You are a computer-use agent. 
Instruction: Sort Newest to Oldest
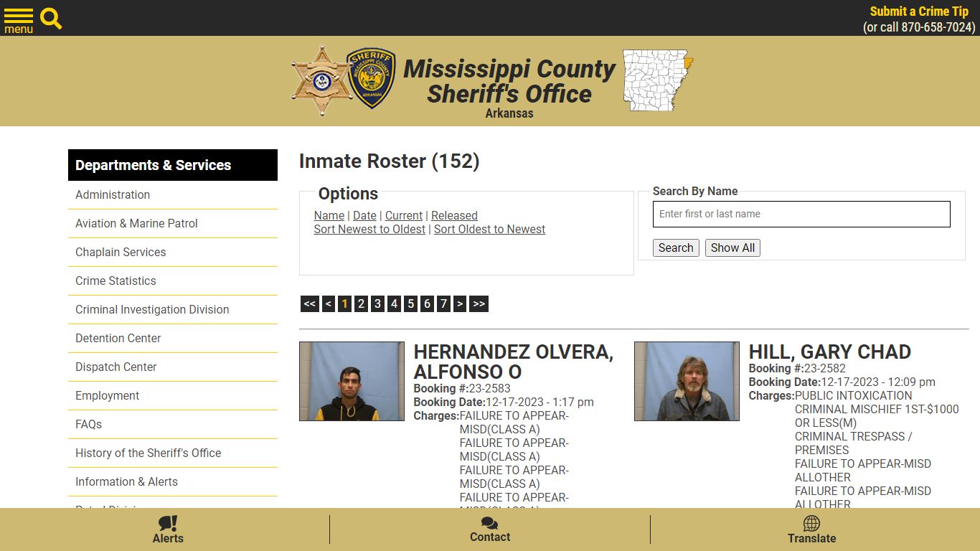[x=369, y=229]
